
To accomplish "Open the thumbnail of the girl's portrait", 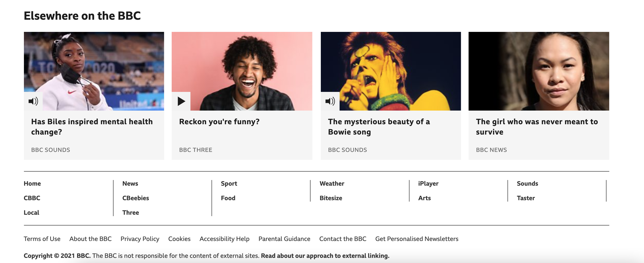I will (x=539, y=71).
